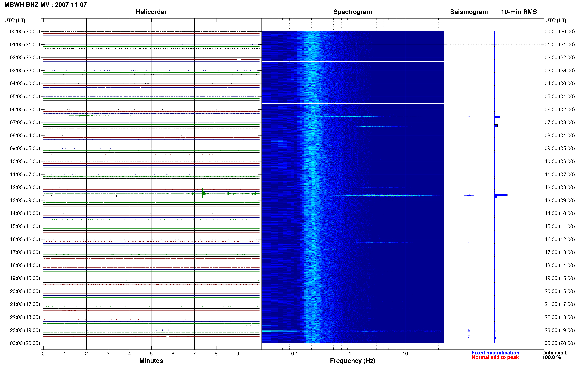Select left axis label '20:00 (16:00)'
Viewport: 588px width, 368px height.
click(x=25, y=291)
